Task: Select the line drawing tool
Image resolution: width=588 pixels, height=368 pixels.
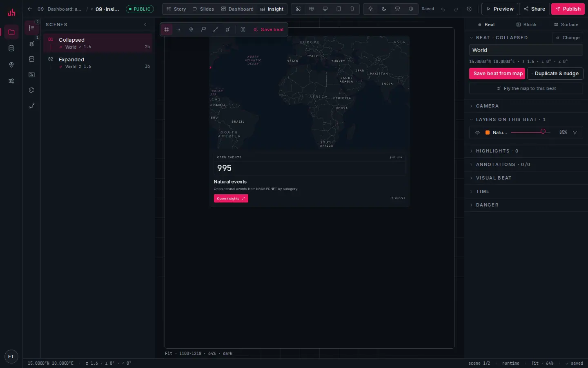Action: click(216, 29)
